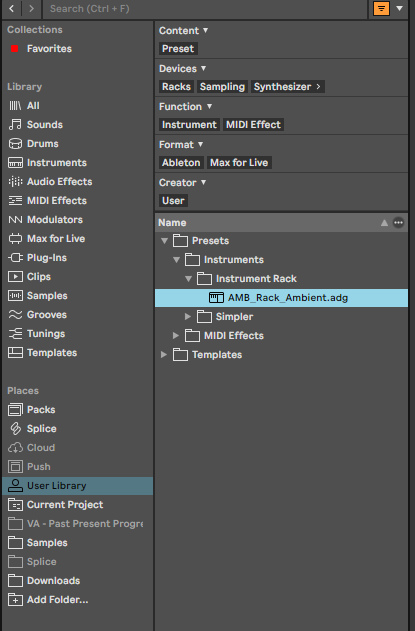Screen dimensions: 415x631
Task: Toggle the Synthesizer device tag
Action: (x=282, y=87)
